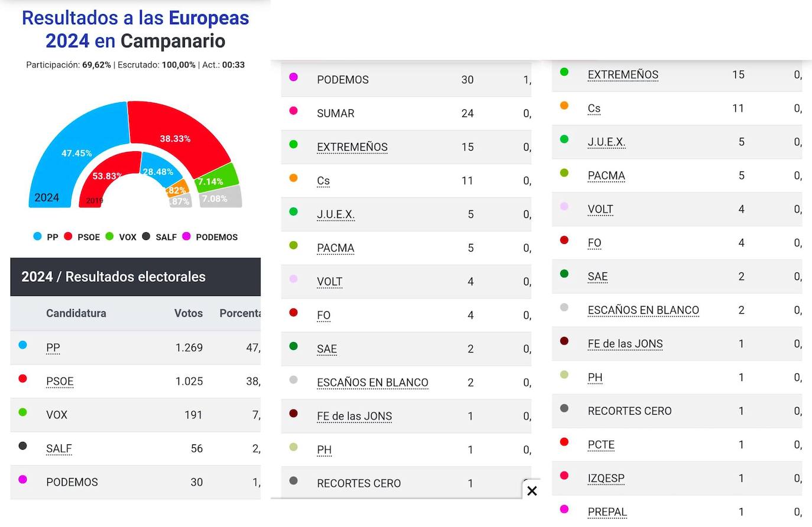This screenshot has height=527, width=812.
Task: Click the PREPAL party link
Action: point(607,512)
